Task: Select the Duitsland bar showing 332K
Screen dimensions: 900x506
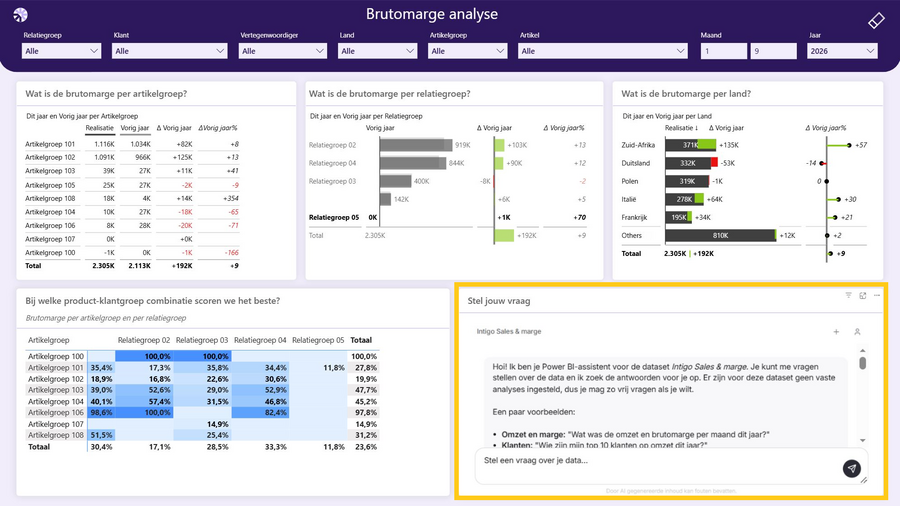Action: [x=688, y=163]
